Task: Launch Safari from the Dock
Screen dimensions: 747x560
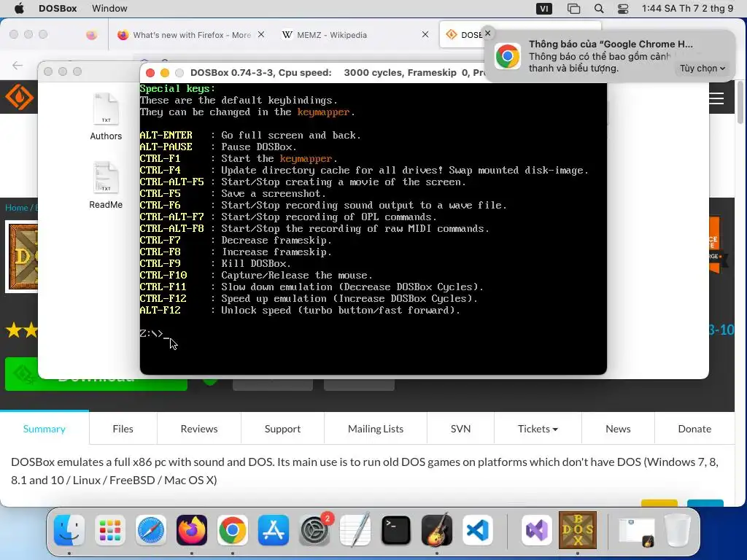Action: (151, 530)
